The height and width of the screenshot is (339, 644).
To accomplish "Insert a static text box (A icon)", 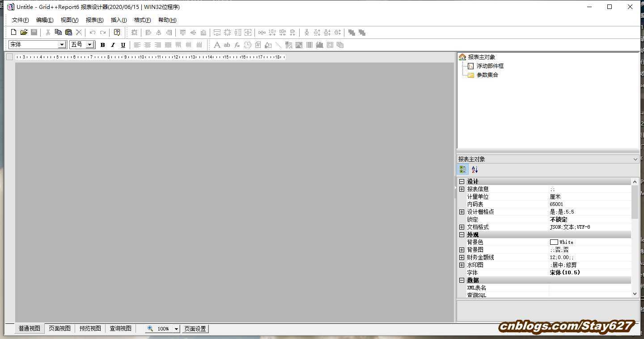I will coord(217,45).
